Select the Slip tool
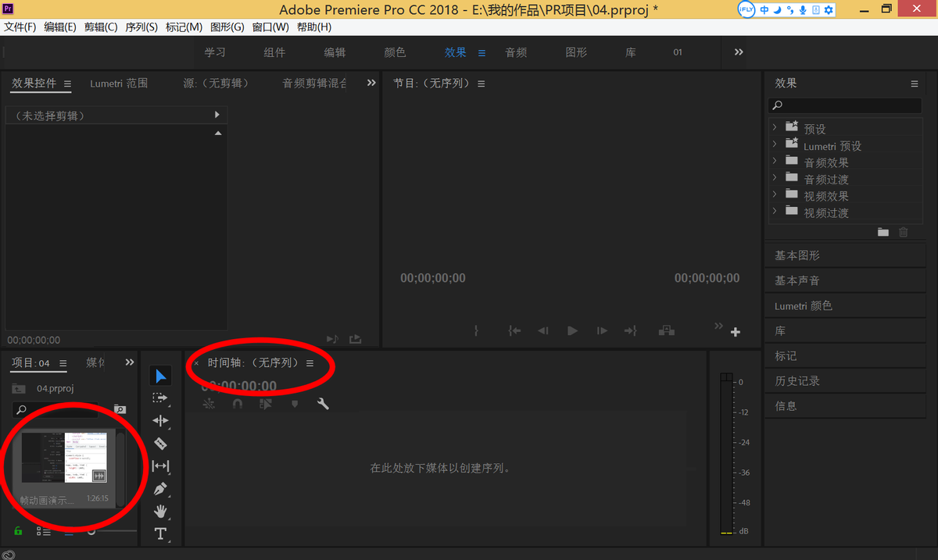 point(160,466)
